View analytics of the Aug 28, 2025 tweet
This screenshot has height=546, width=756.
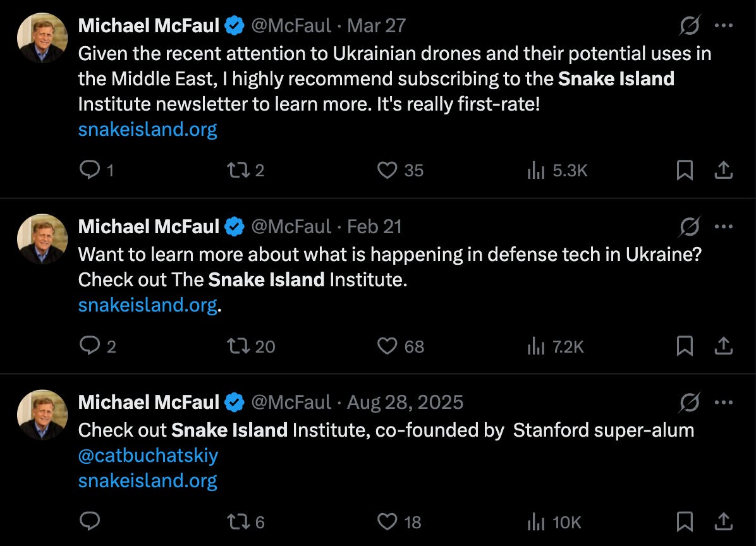(x=536, y=522)
